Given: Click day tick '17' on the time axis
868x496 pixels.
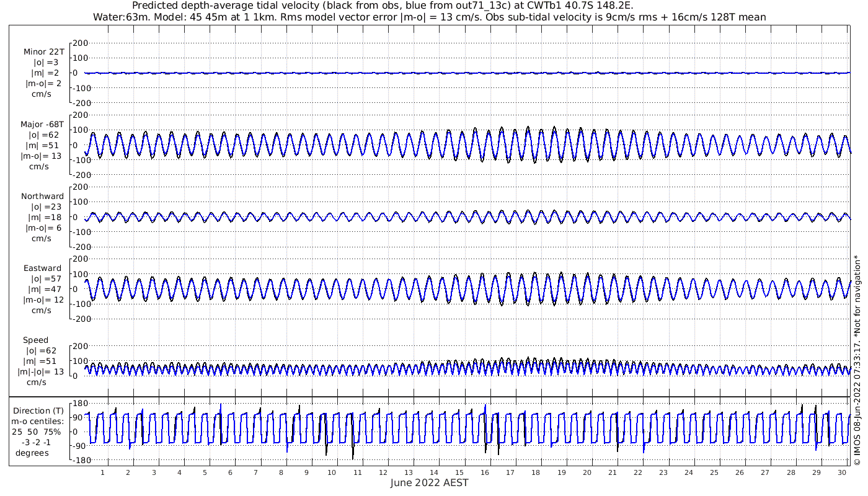Looking at the screenshot, I should [510, 472].
